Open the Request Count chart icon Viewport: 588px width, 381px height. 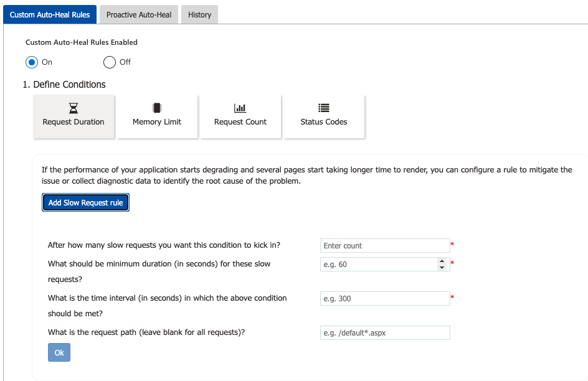(240, 107)
